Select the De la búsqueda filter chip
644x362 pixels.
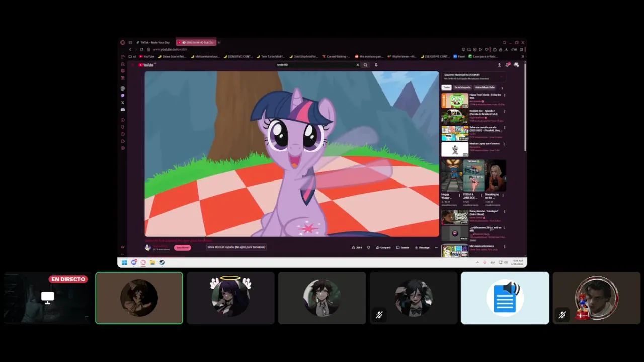click(x=462, y=87)
